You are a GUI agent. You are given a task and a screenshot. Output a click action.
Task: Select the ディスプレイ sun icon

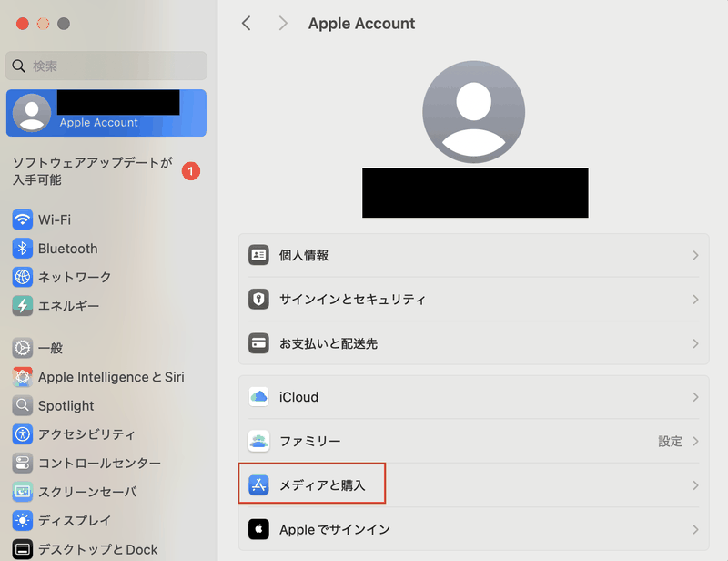22,520
